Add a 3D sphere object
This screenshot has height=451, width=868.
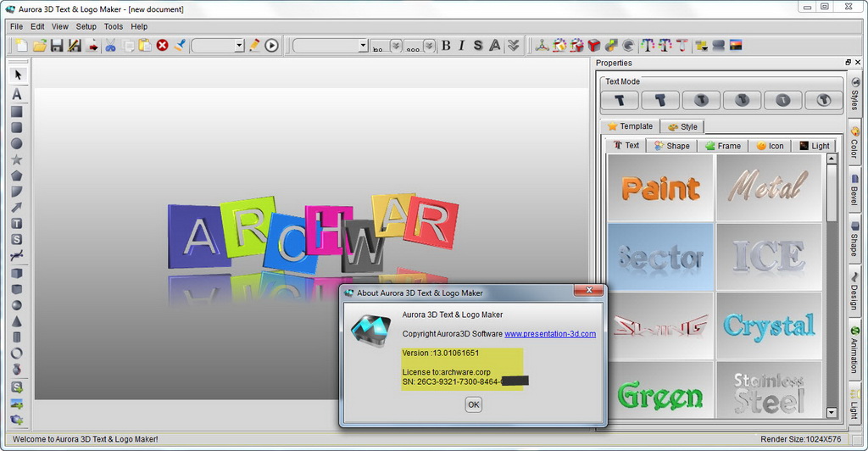[x=17, y=305]
